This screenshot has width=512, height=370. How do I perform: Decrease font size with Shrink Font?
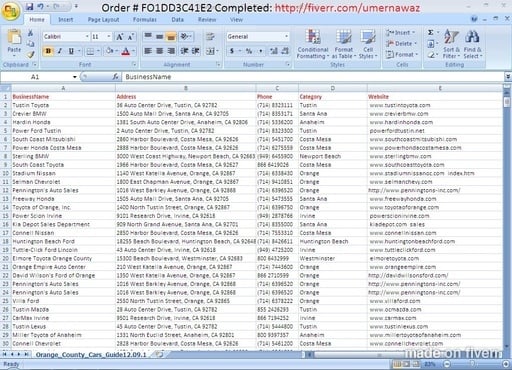click(130, 37)
